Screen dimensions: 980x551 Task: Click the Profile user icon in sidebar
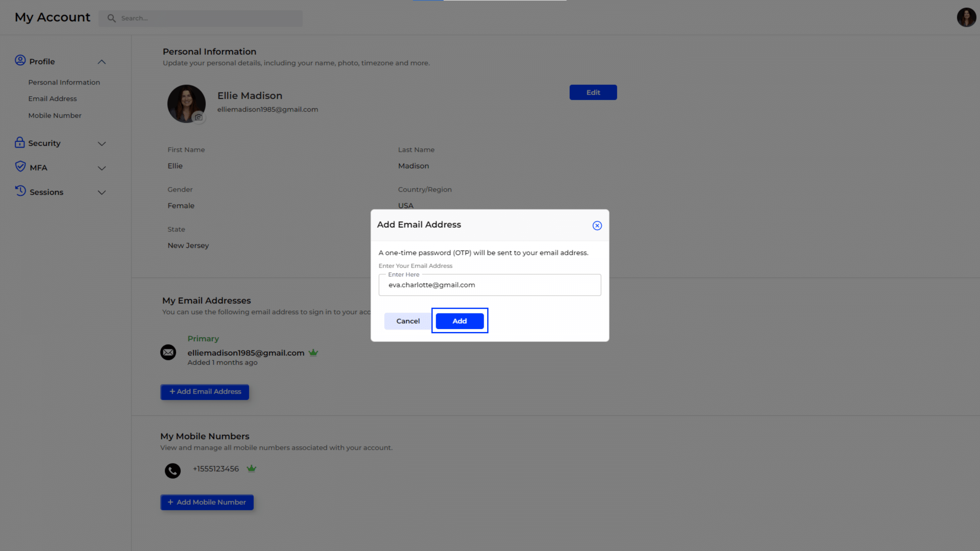20,61
